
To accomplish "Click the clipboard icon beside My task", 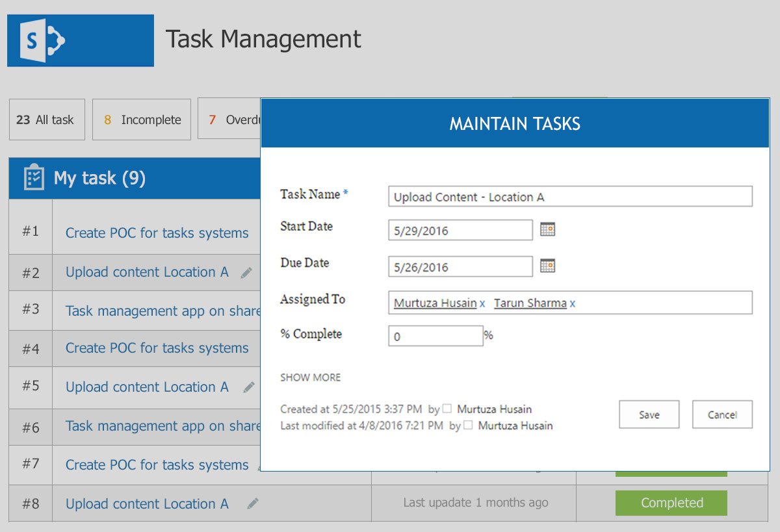I will [34, 178].
